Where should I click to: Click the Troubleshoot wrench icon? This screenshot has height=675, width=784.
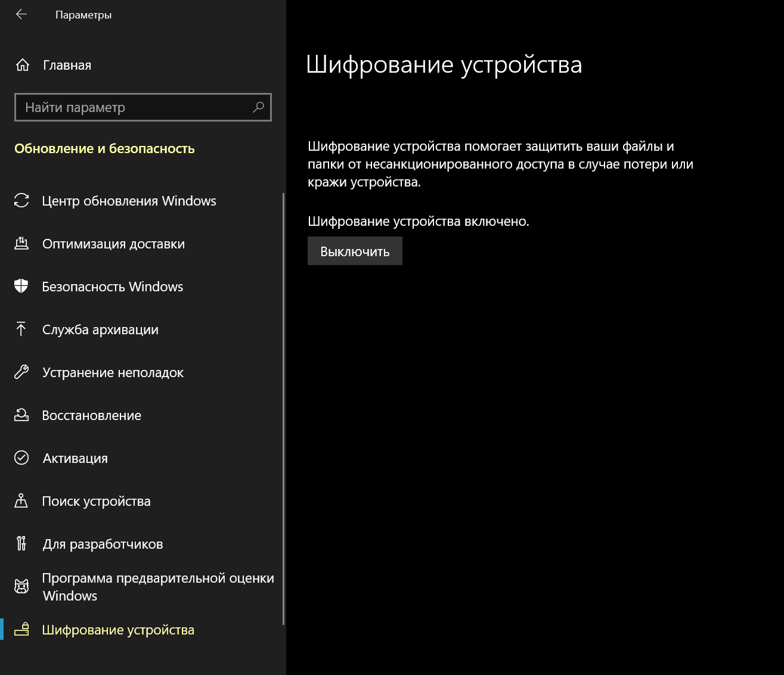point(21,372)
